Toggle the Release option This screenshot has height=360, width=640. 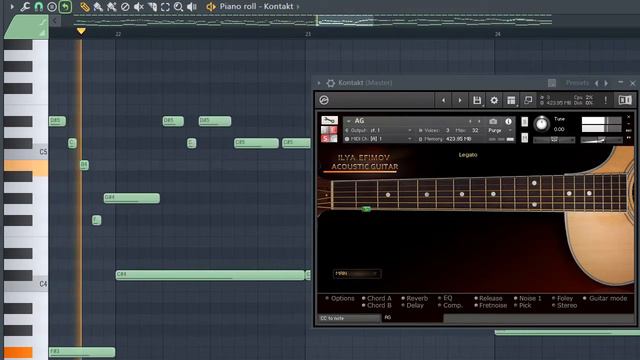488,298
